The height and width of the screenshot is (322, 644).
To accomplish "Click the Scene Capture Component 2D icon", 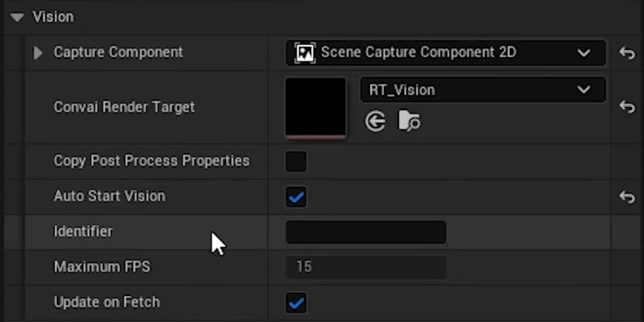I will pos(305,53).
